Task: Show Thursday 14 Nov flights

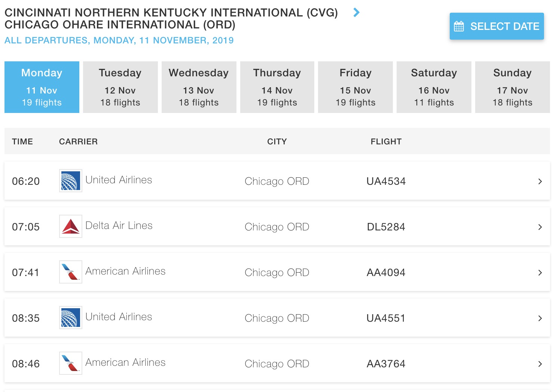Action: click(277, 87)
